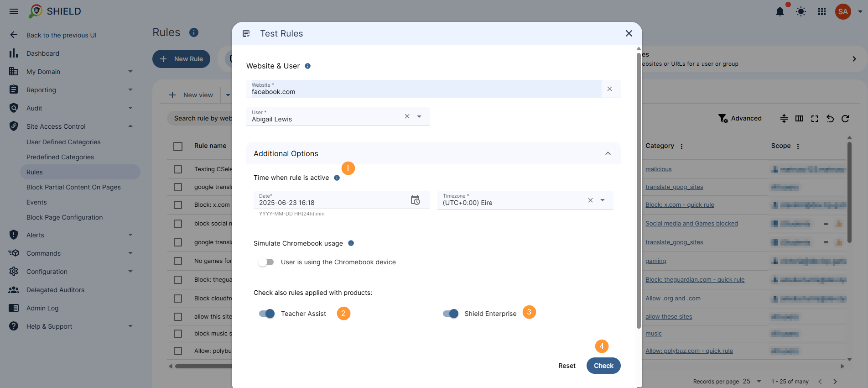This screenshot has height=388, width=868.
Task: Click the Rules info icon
Action: click(x=194, y=32)
